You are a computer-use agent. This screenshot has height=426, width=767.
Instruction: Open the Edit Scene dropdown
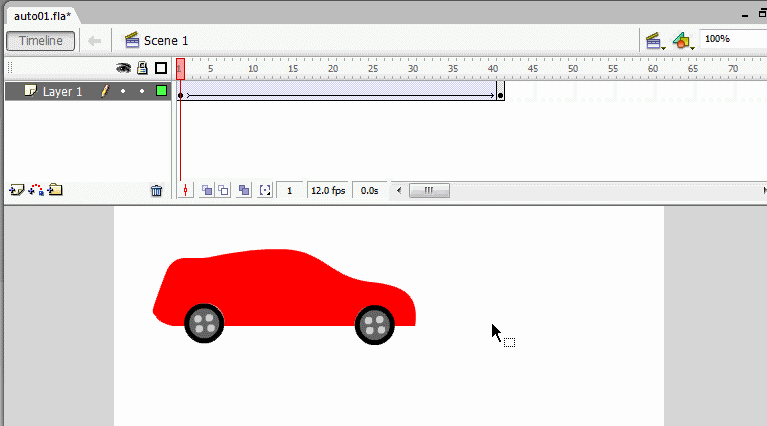point(655,41)
